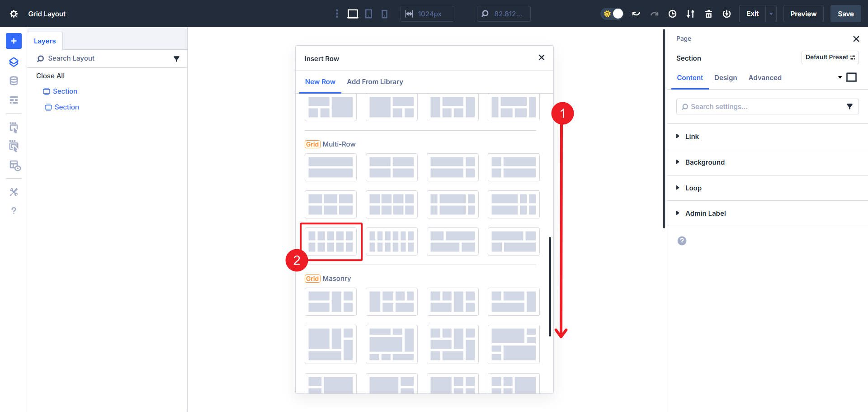The height and width of the screenshot is (412, 868).
Task: Open the Design tab in Section settings
Action: point(725,77)
